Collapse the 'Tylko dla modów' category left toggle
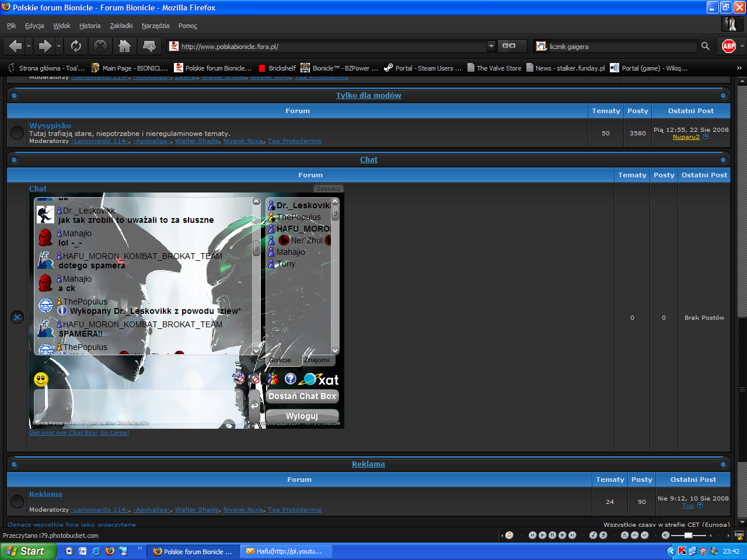 point(15,96)
